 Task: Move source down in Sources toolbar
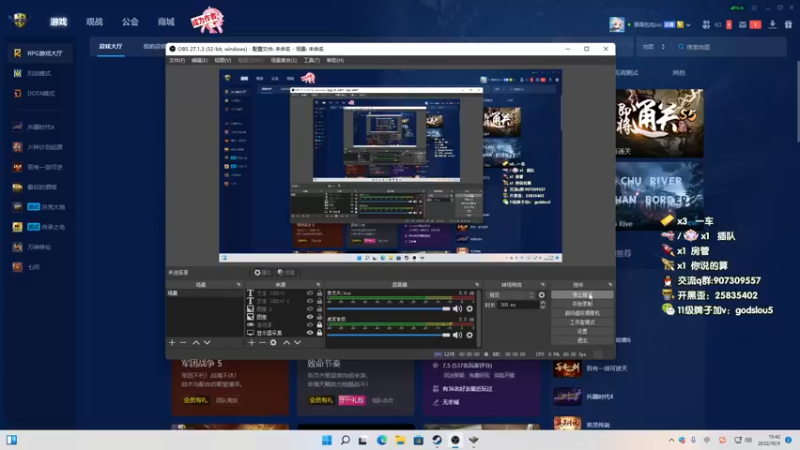(x=297, y=343)
